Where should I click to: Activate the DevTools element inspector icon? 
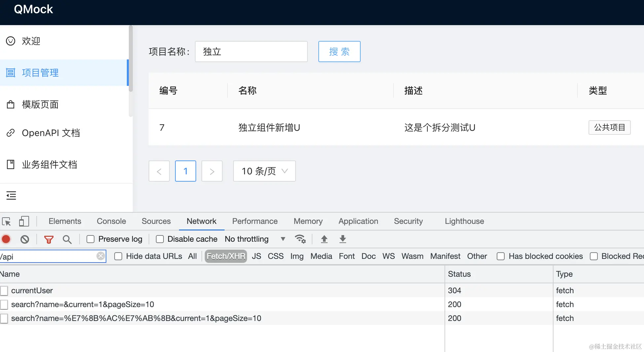point(6,221)
